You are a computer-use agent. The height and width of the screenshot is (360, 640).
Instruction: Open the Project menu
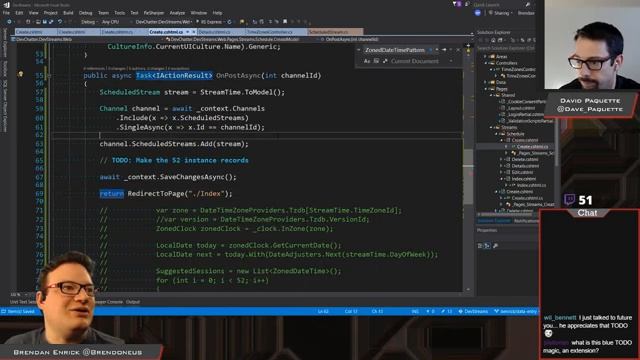click(51, 13)
